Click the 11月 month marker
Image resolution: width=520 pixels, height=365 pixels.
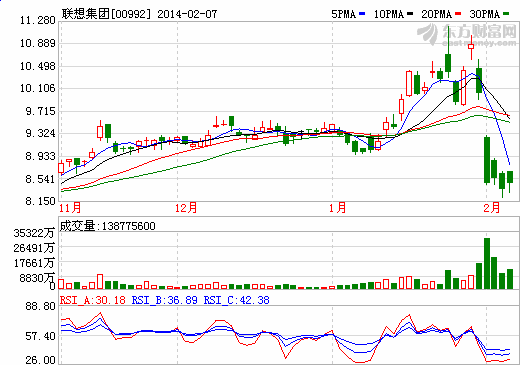coord(70,208)
